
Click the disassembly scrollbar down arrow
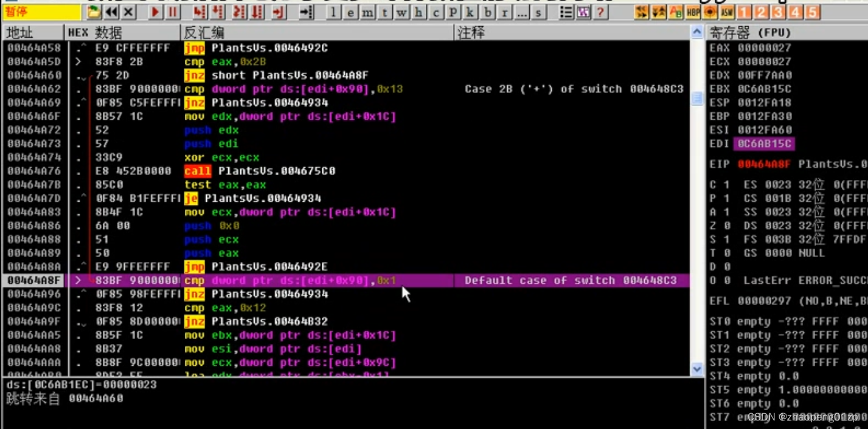[697, 369]
